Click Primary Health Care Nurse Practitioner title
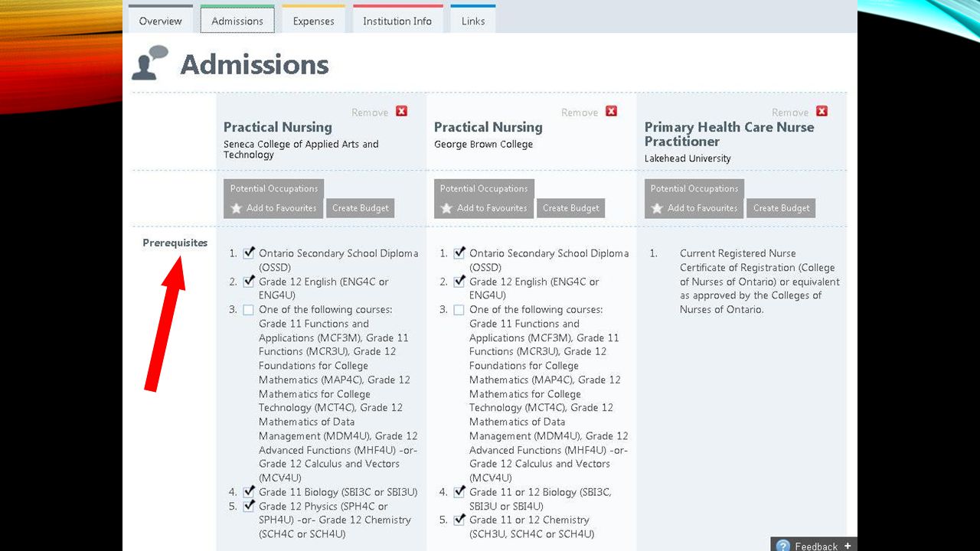 (730, 134)
